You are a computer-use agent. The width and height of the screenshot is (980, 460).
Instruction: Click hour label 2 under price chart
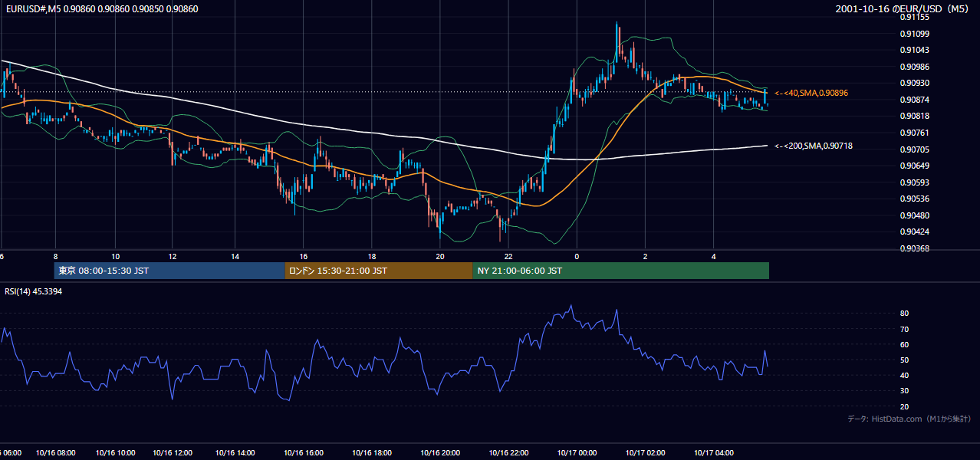[x=645, y=256]
